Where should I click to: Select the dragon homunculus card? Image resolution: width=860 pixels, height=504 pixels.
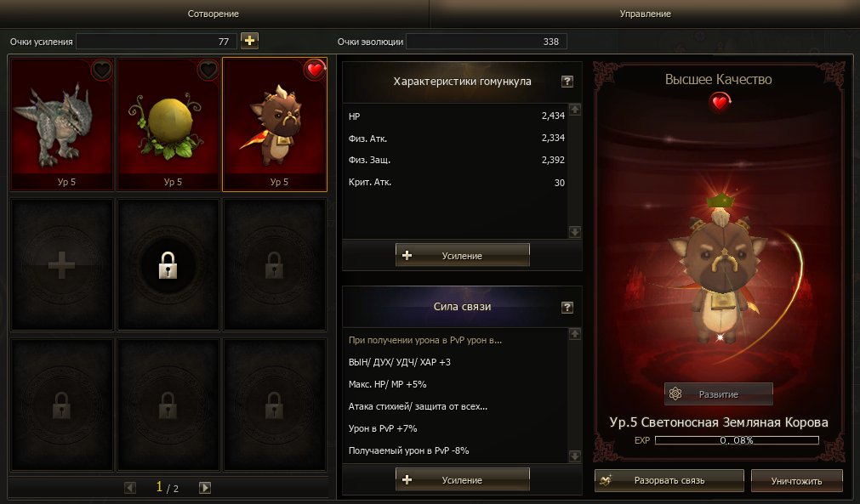(62, 124)
